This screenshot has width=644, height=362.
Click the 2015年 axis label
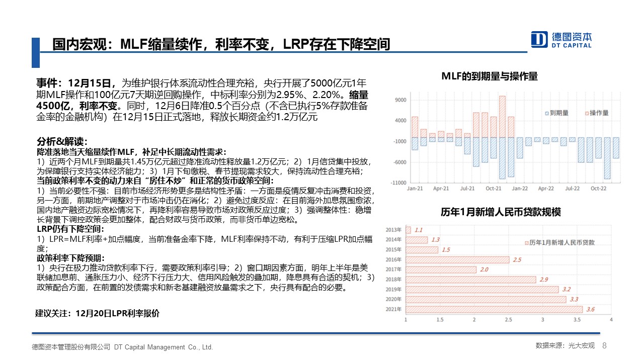[394, 249]
